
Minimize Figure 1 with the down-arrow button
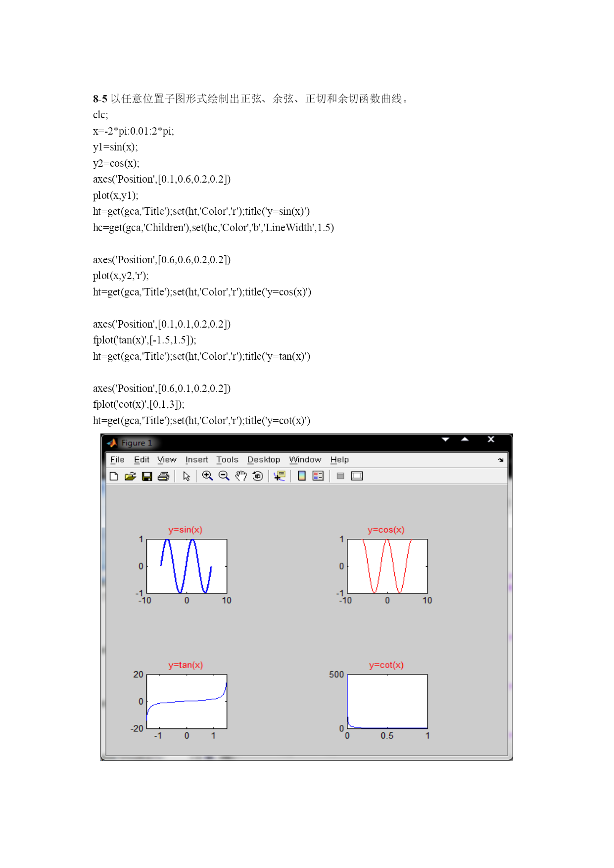(x=446, y=439)
